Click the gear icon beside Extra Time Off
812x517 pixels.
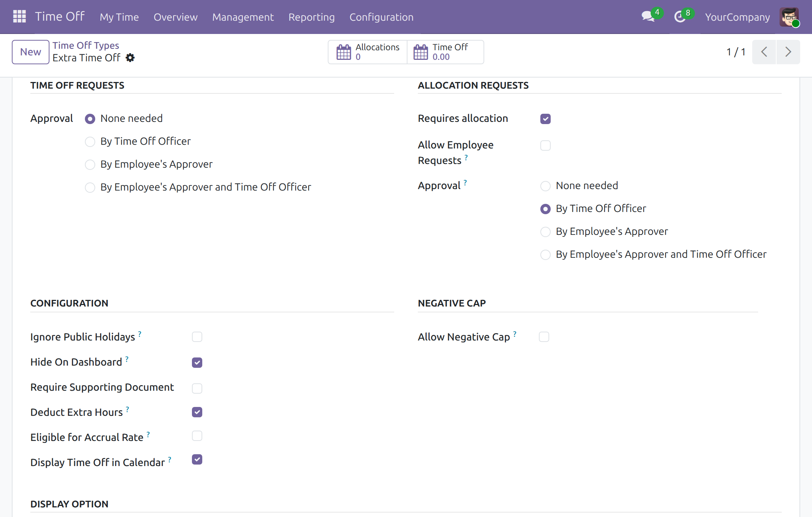130,58
